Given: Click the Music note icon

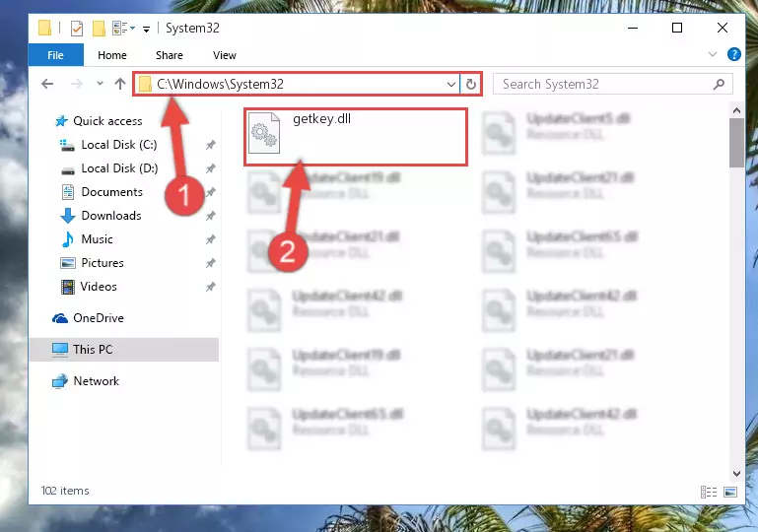Looking at the screenshot, I should point(68,239).
